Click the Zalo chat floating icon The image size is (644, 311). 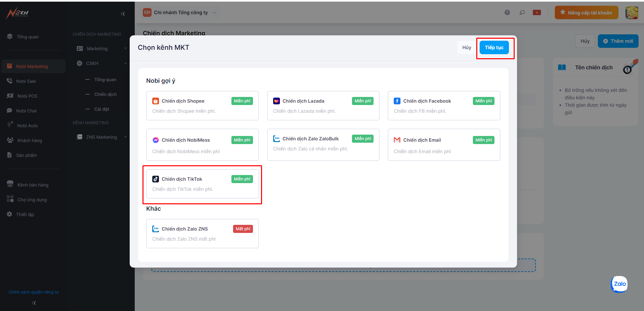pyautogui.click(x=619, y=284)
